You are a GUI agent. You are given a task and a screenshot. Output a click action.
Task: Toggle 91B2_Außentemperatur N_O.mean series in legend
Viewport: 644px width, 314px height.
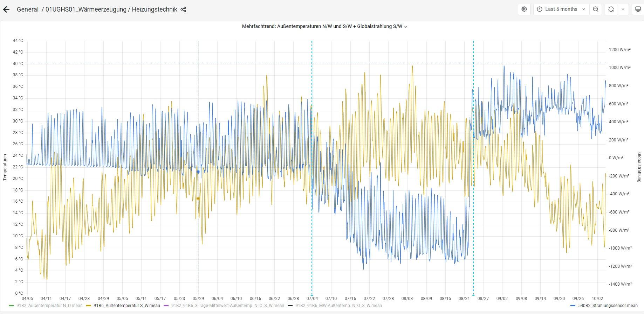pos(49,306)
